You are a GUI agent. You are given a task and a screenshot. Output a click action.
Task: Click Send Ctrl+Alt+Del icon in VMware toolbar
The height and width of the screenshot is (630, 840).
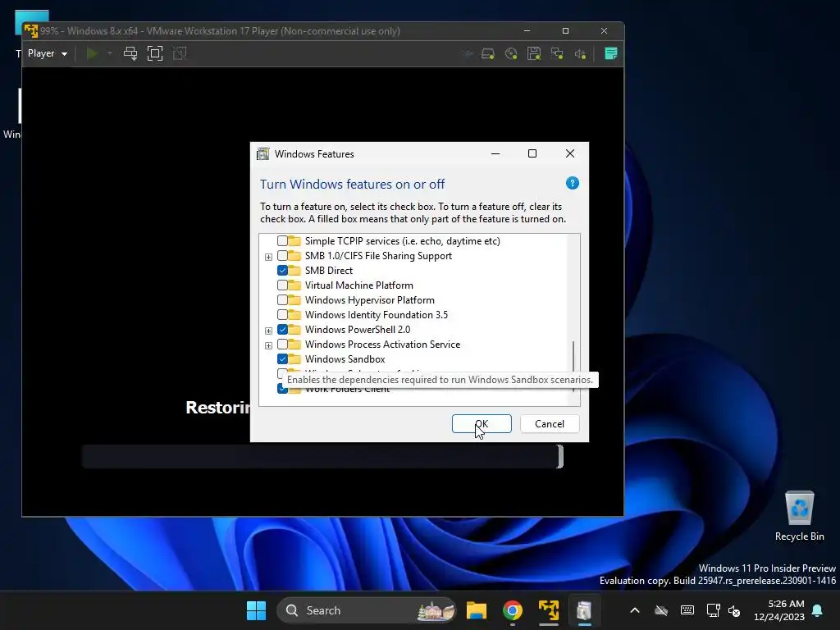point(130,53)
